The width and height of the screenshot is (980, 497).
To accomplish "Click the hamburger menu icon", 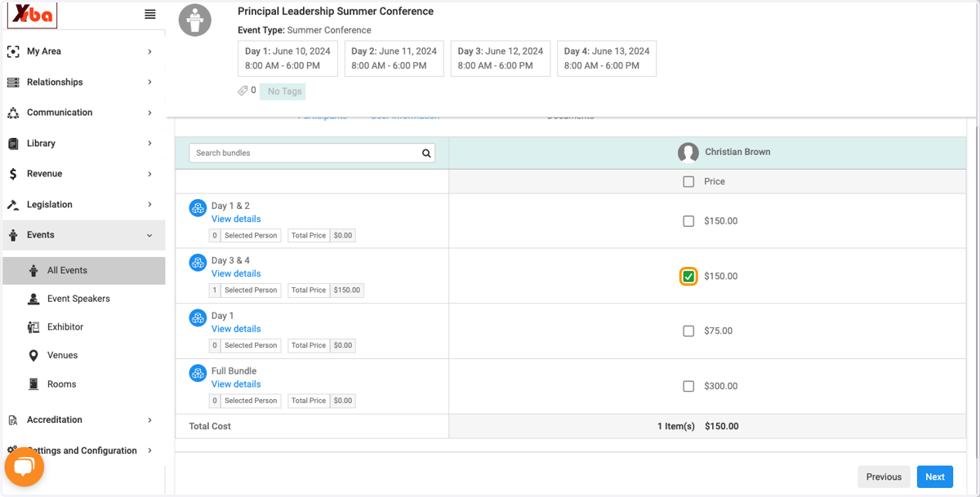I will click(150, 14).
